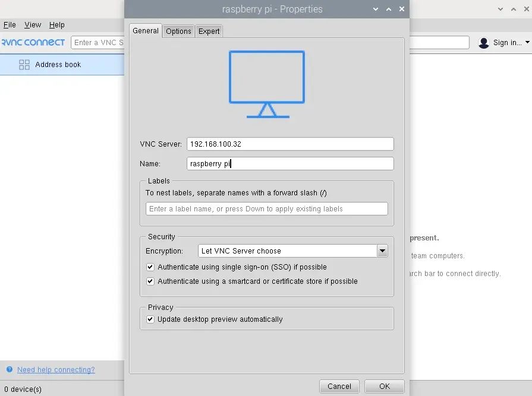
Task: Select Address book in the sidebar
Action: point(62,64)
